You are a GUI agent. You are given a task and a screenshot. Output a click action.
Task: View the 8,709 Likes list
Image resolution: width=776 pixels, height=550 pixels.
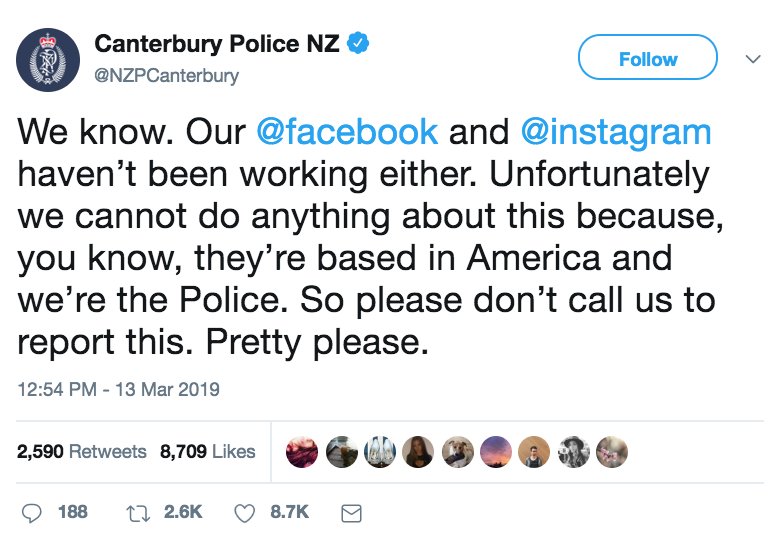pyautogui.click(x=208, y=452)
